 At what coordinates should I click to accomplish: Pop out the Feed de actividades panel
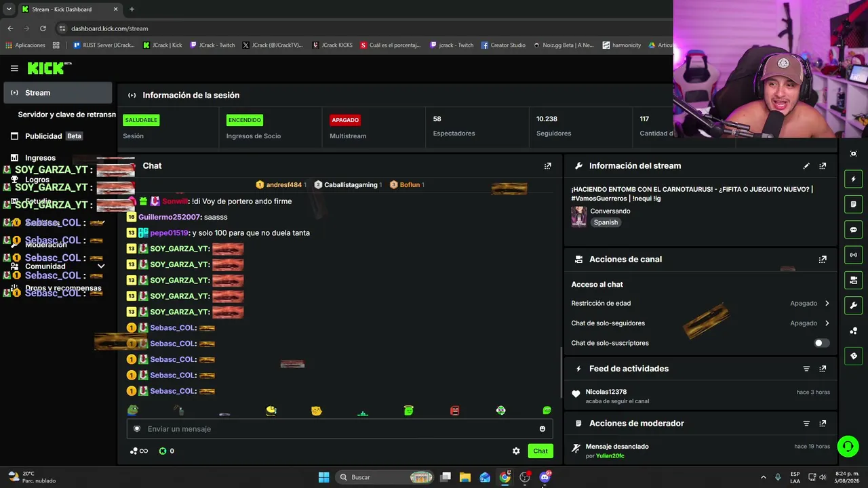tap(823, 369)
